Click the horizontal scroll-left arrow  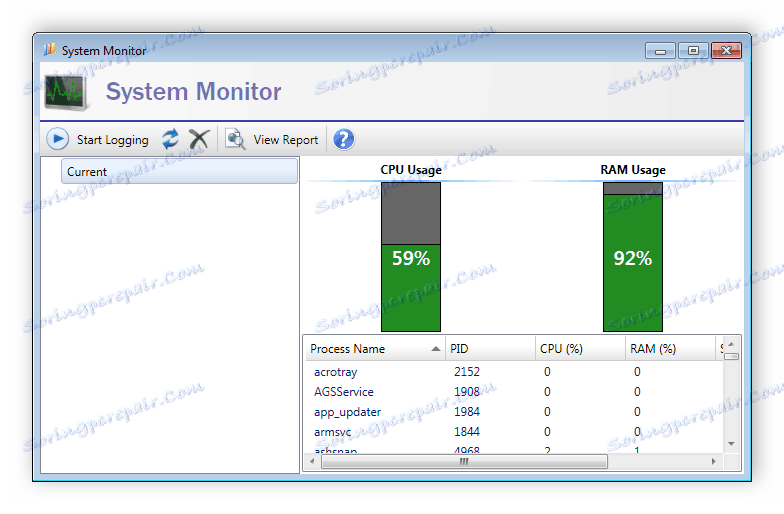[312, 462]
